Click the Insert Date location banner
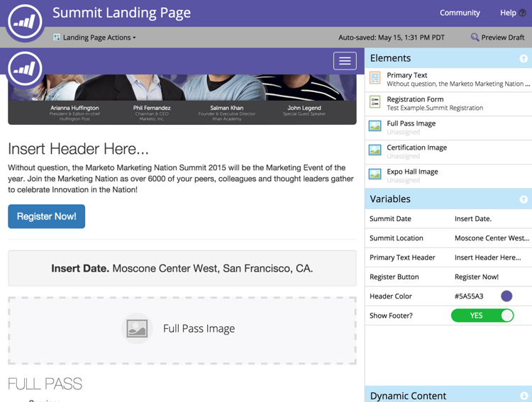This screenshot has height=402, width=532. pos(182,268)
